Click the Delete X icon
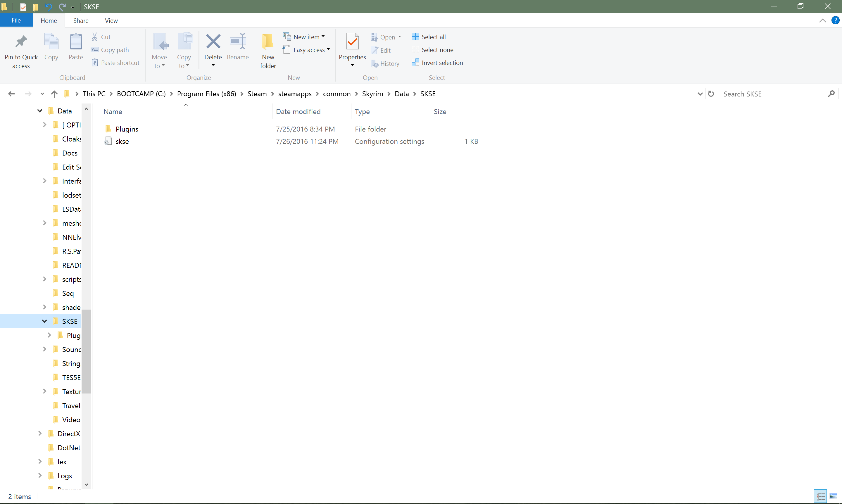 (x=213, y=42)
